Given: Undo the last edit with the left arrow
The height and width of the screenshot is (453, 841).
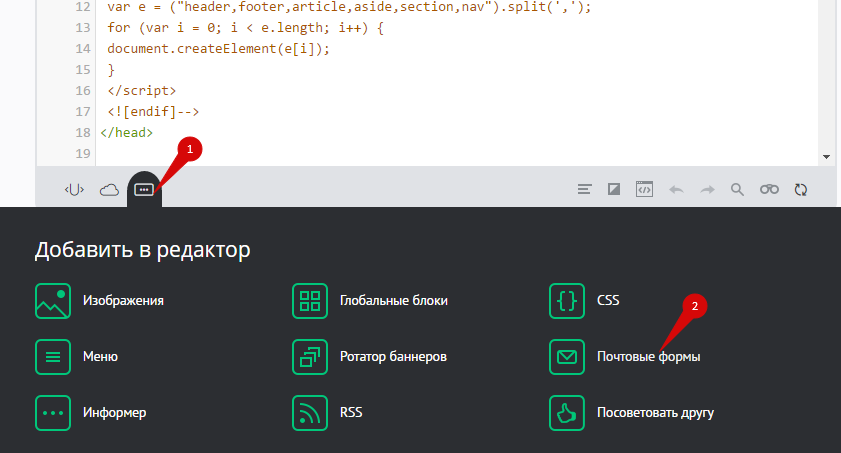Looking at the screenshot, I should pos(676,189).
